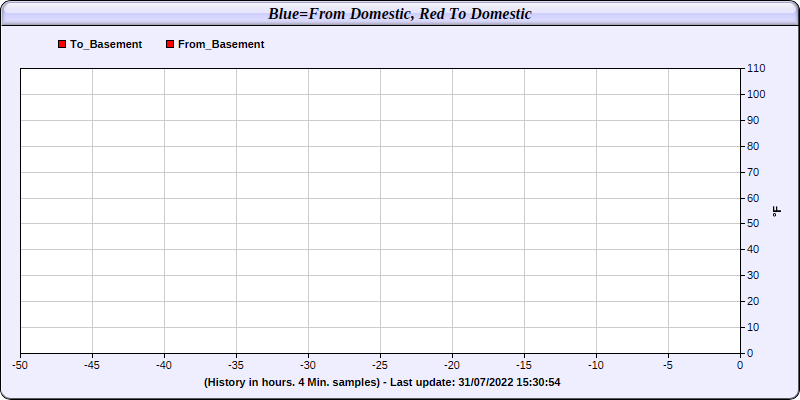Image resolution: width=800 pixels, height=400 pixels.
Task: Click the 40 value on temperature axis
Action: [x=753, y=249]
